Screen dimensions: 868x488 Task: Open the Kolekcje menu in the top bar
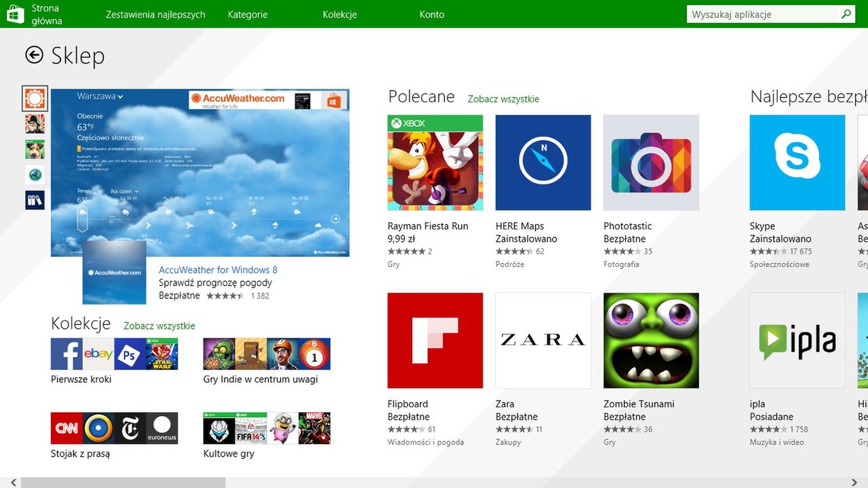pos(340,14)
